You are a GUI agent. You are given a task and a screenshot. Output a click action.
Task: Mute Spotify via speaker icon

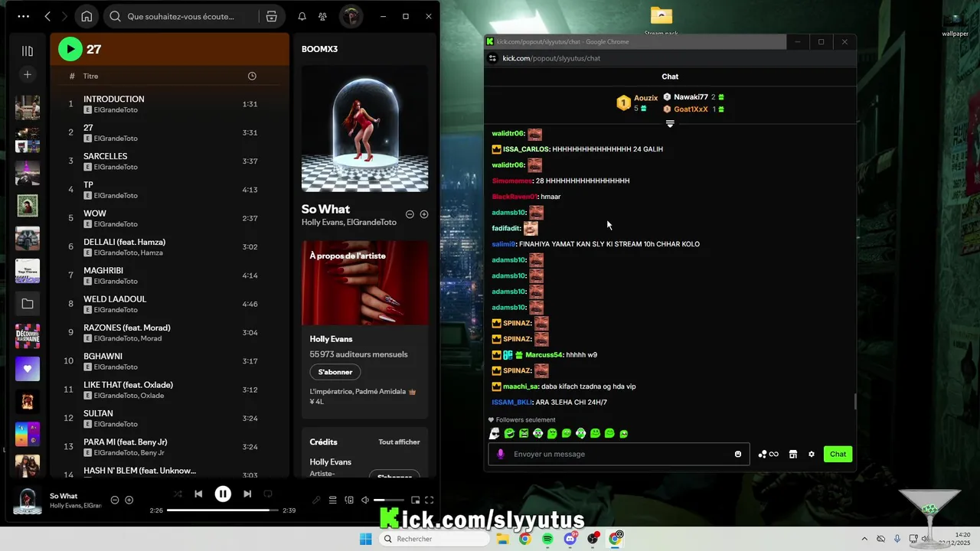pyautogui.click(x=365, y=500)
